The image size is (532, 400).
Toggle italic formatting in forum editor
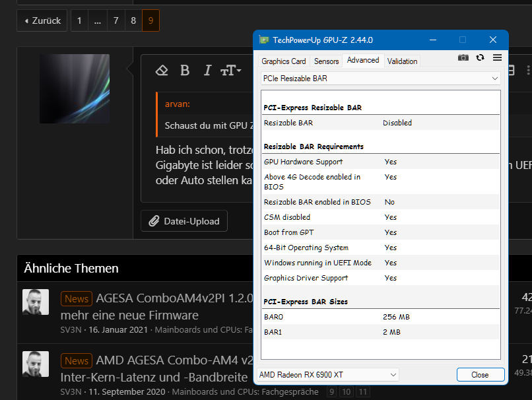(x=208, y=71)
